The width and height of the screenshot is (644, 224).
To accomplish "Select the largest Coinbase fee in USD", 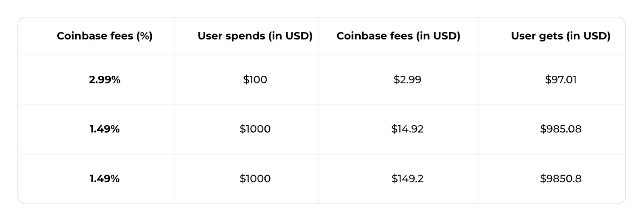I will pos(407,178).
